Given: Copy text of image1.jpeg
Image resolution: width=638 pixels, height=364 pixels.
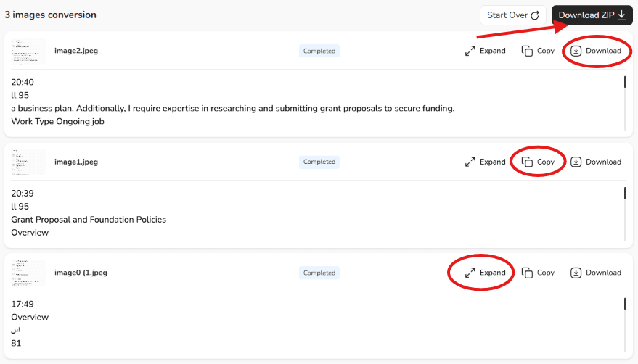Looking at the screenshot, I should [538, 162].
